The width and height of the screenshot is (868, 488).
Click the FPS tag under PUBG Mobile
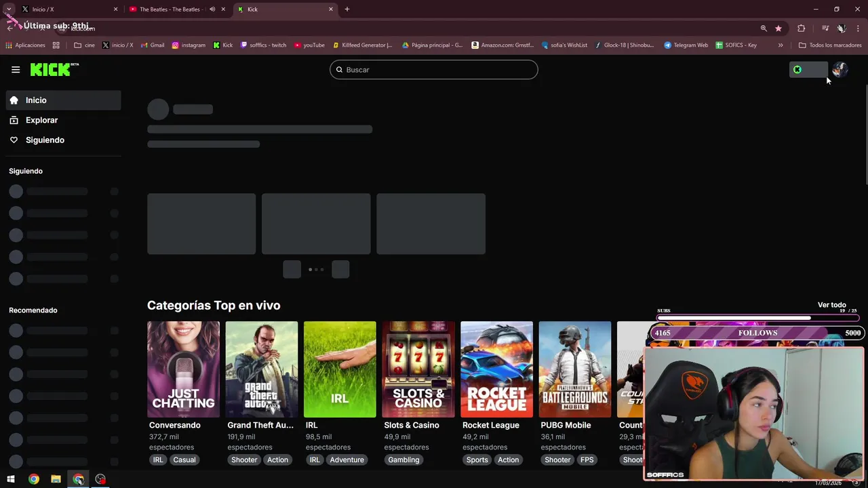(x=587, y=460)
